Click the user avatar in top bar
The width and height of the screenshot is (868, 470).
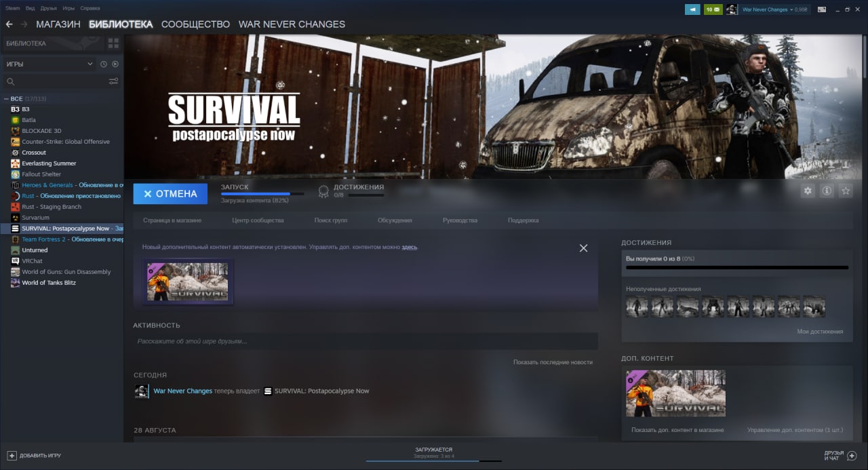pos(732,9)
